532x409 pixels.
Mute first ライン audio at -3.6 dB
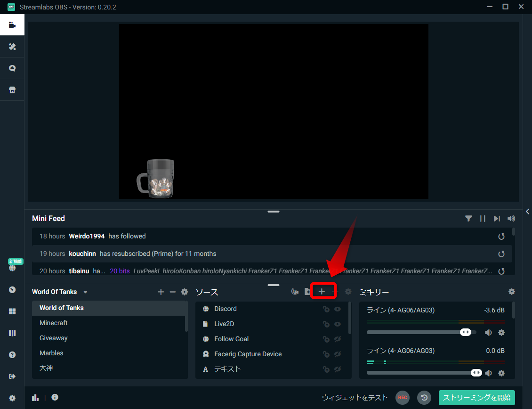tap(488, 333)
